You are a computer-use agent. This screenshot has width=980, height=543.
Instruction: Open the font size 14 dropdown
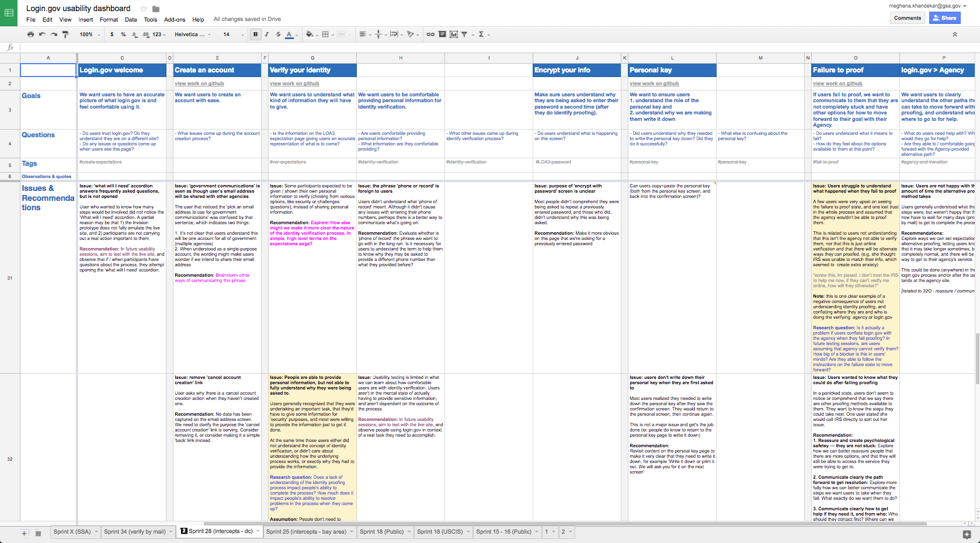click(233, 34)
